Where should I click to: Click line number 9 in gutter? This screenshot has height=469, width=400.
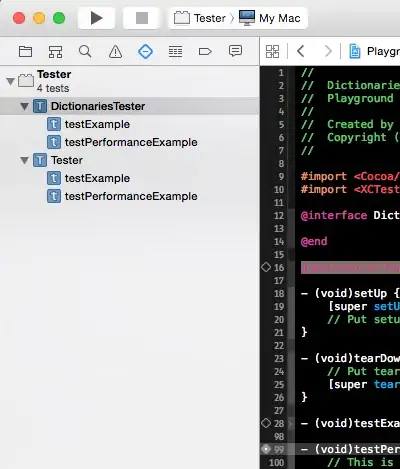click(x=281, y=176)
